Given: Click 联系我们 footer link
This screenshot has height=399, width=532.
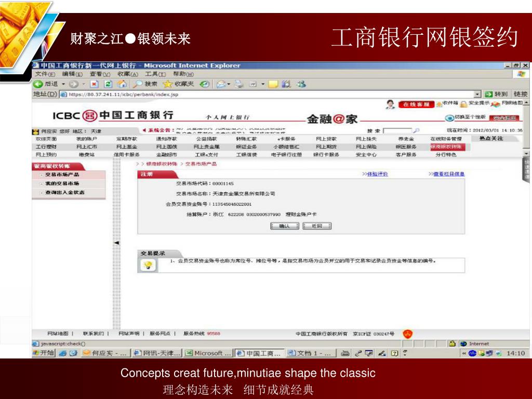Looking at the screenshot, I should (94, 334).
